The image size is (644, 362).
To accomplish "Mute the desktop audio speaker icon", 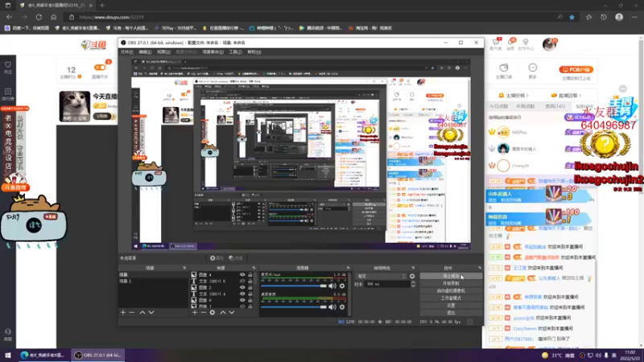I will (332, 307).
